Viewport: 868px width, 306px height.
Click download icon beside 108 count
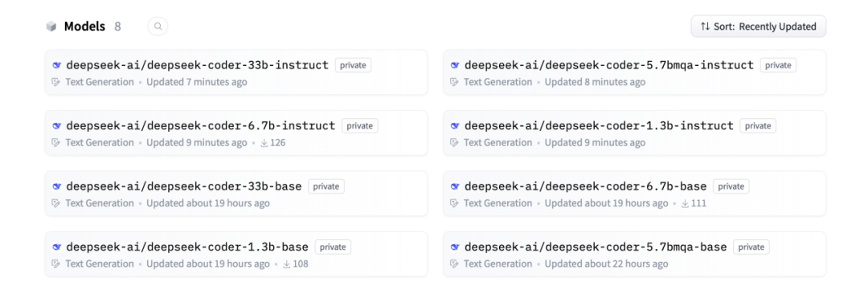pos(287,264)
